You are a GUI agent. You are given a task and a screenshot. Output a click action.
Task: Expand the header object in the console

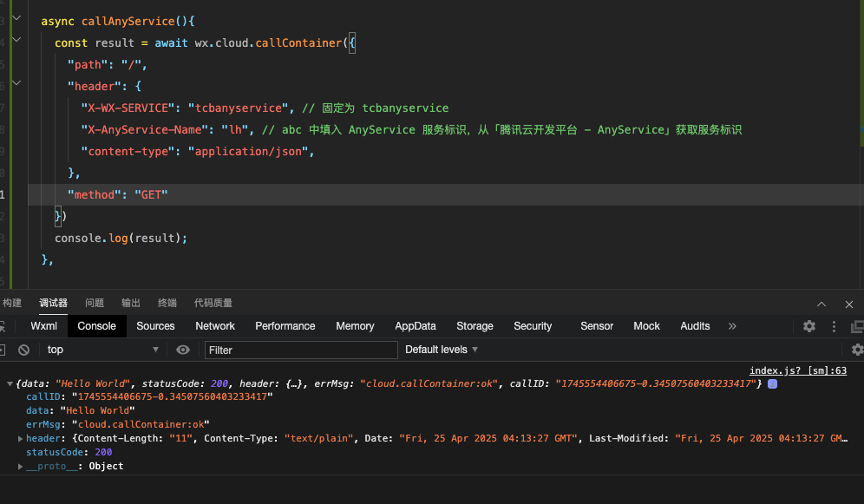pyautogui.click(x=21, y=438)
